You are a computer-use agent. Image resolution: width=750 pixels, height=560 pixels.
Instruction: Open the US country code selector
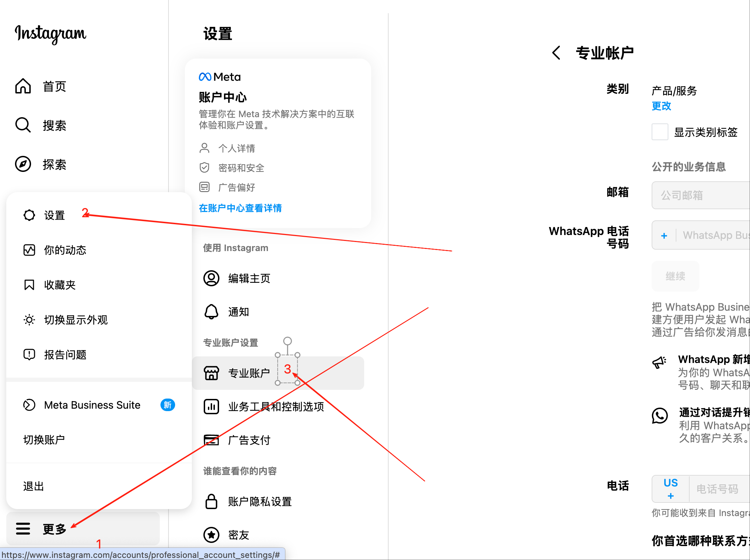(670, 489)
